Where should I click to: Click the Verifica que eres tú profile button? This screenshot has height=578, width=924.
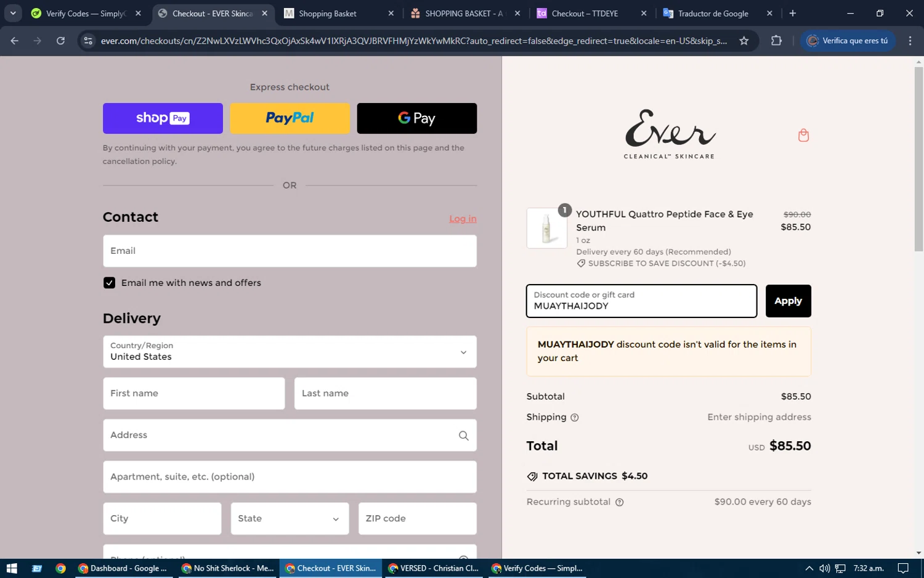[x=848, y=41]
